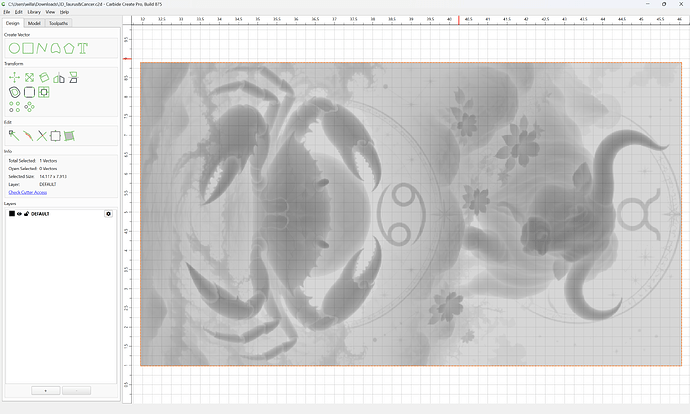690x414 pixels.
Task: Open the Help menu
Action: pyautogui.click(x=64, y=12)
